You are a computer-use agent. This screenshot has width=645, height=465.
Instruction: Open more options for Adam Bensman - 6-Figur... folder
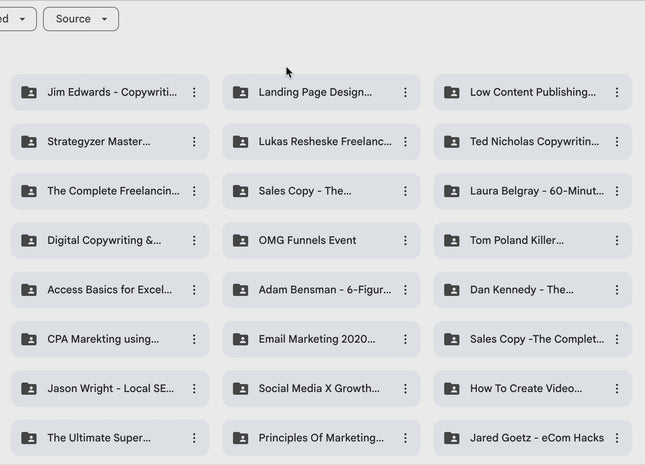point(405,290)
